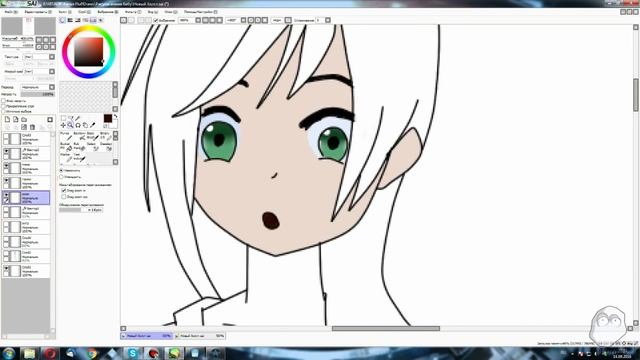Switch to the first document tab at bottom
This screenshot has width=640, height=360.
[146, 336]
